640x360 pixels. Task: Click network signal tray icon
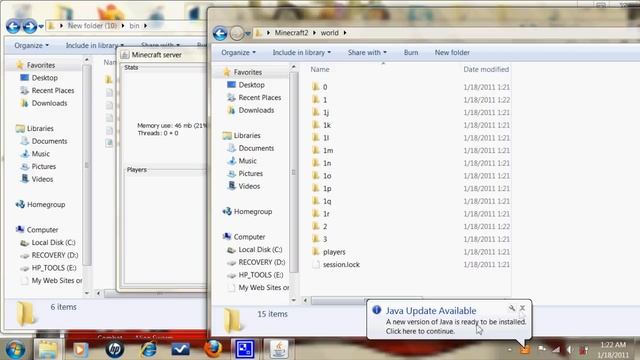point(556,349)
